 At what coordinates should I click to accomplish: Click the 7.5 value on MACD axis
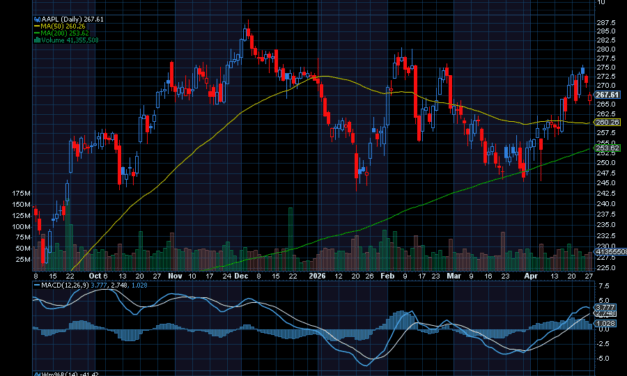coord(604,286)
